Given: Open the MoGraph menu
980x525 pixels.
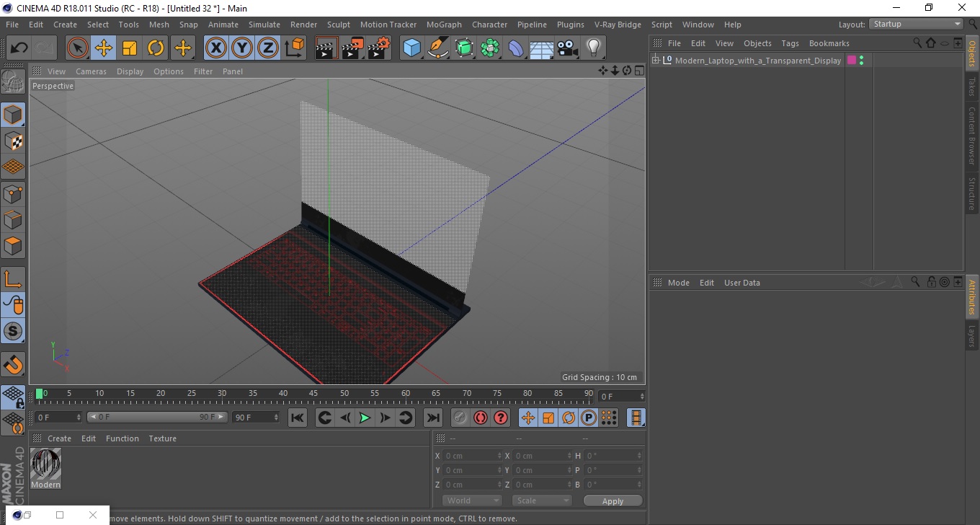Looking at the screenshot, I should [x=444, y=25].
